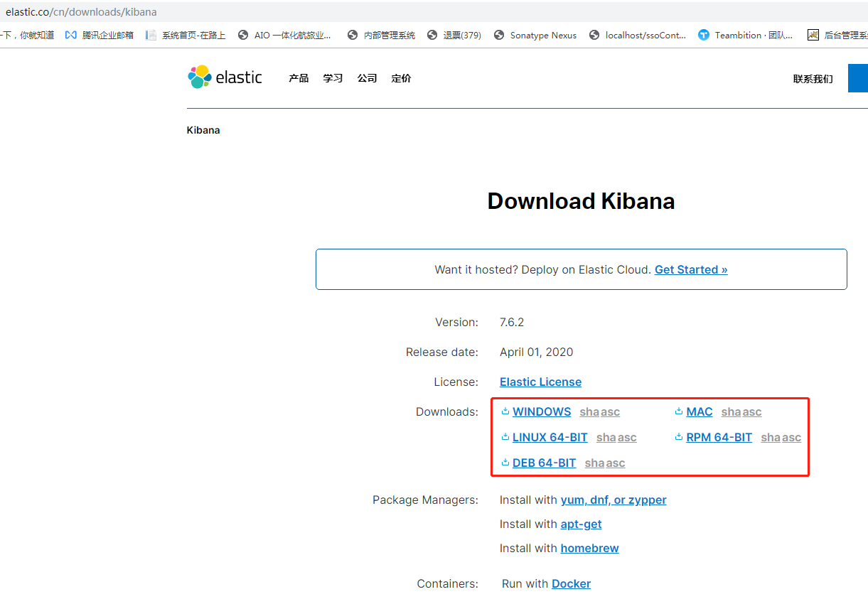Viewport: 868px width, 604px height.
Task: Open the AIO 一体化航旅业 bookmark globe icon
Action: pyautogui.click(x=243, y=35)
